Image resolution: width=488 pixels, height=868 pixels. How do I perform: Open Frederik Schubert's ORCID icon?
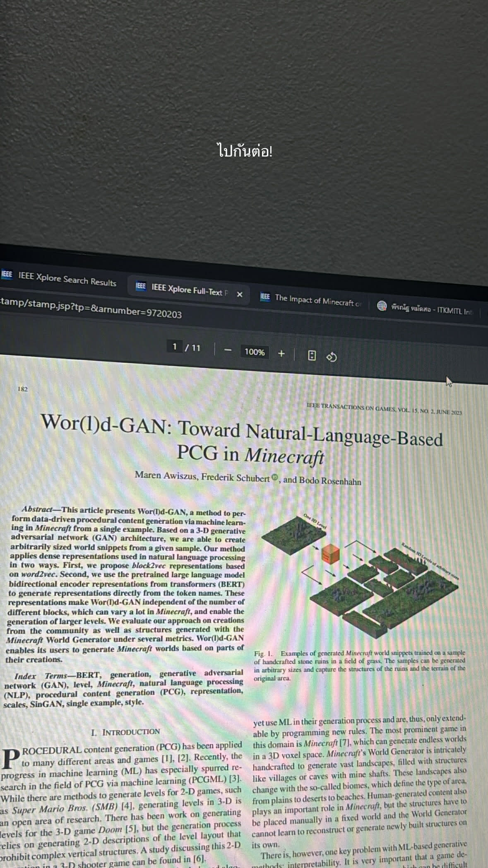coord(275,478)
